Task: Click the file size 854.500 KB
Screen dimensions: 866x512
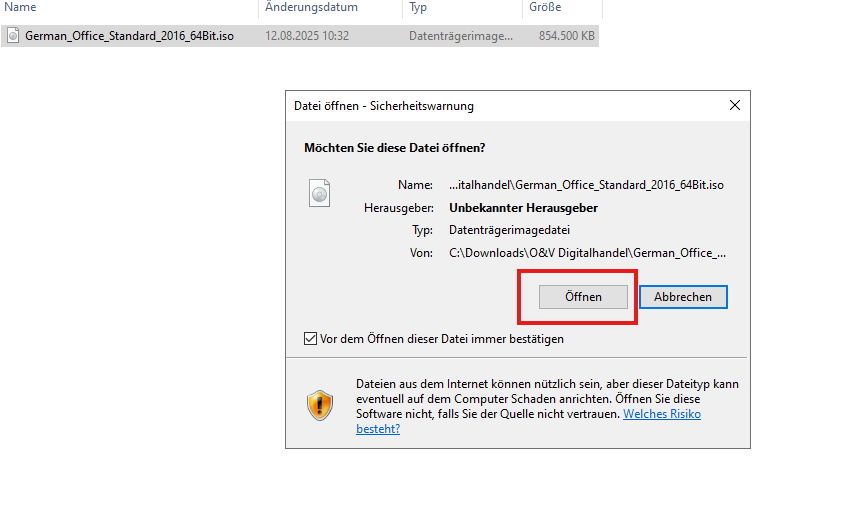Action: coord(565,36)
